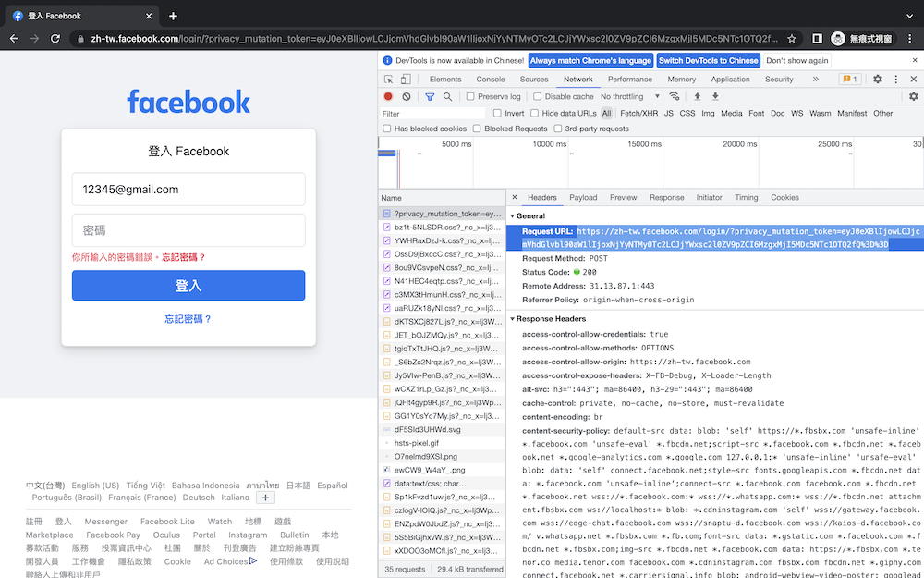Click the email field with 12345@gmail.com

click(188, 190)
